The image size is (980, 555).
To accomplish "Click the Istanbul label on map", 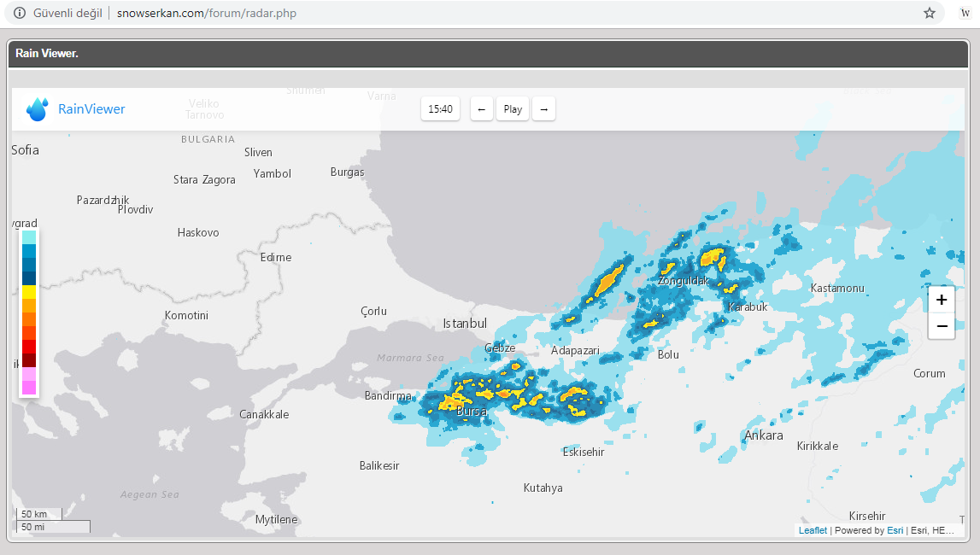I will (465, 324).
